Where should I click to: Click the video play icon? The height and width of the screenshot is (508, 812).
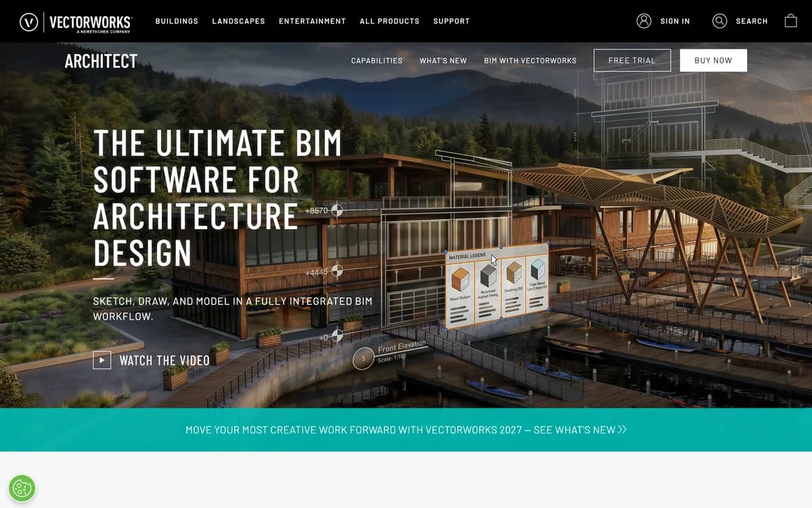pyautogui.click(x=101, y=360)
